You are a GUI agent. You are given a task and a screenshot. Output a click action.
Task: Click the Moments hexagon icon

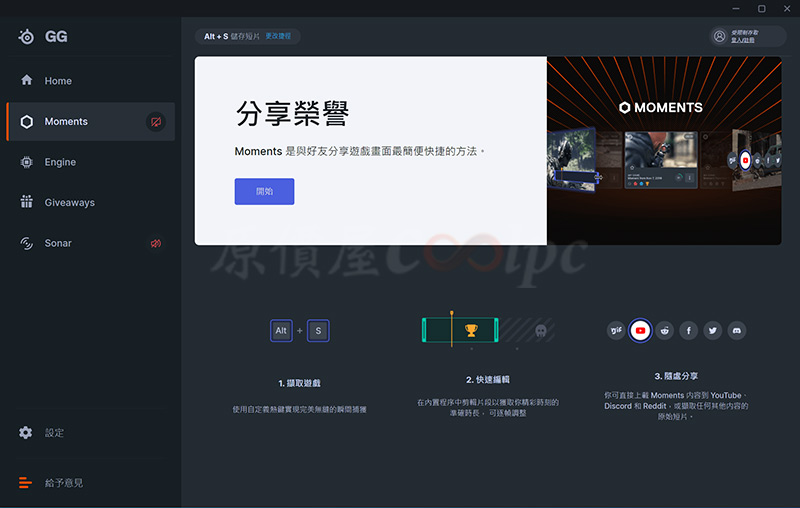[27, 121]
